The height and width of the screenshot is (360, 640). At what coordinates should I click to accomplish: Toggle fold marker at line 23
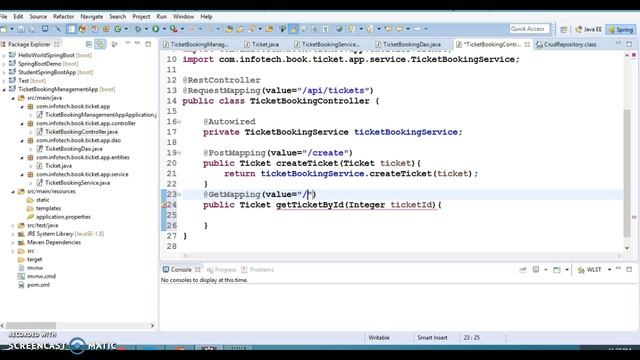pyautogui.click(x=179, y=195)
